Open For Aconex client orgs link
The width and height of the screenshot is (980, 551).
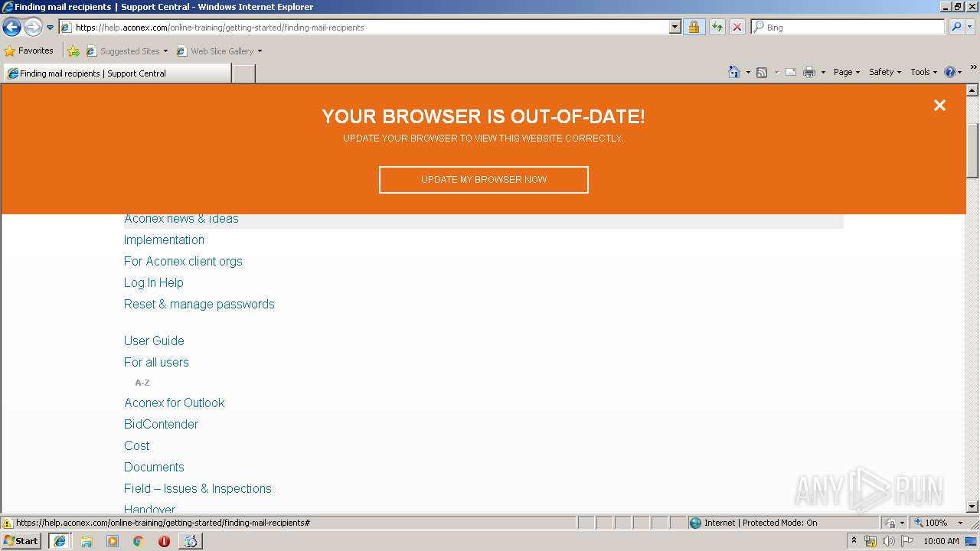click(x=183, y=261)
